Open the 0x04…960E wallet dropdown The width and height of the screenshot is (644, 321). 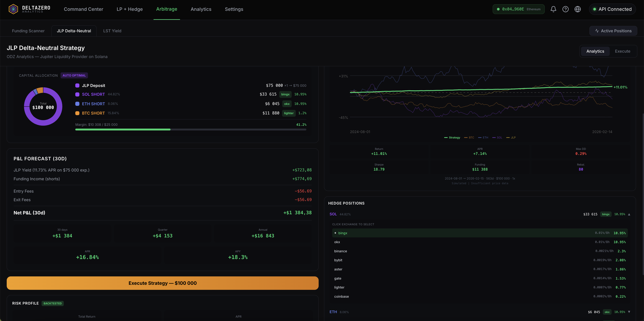tap(518, 9)
